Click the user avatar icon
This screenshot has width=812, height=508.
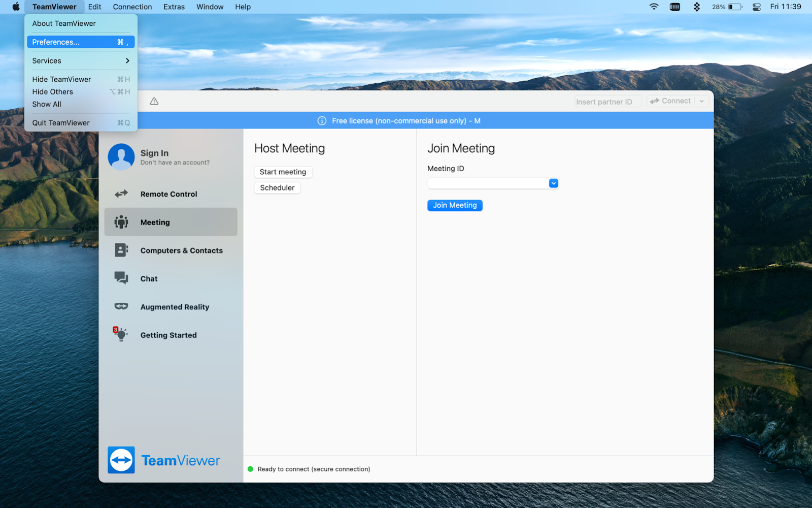coord(121,156)
